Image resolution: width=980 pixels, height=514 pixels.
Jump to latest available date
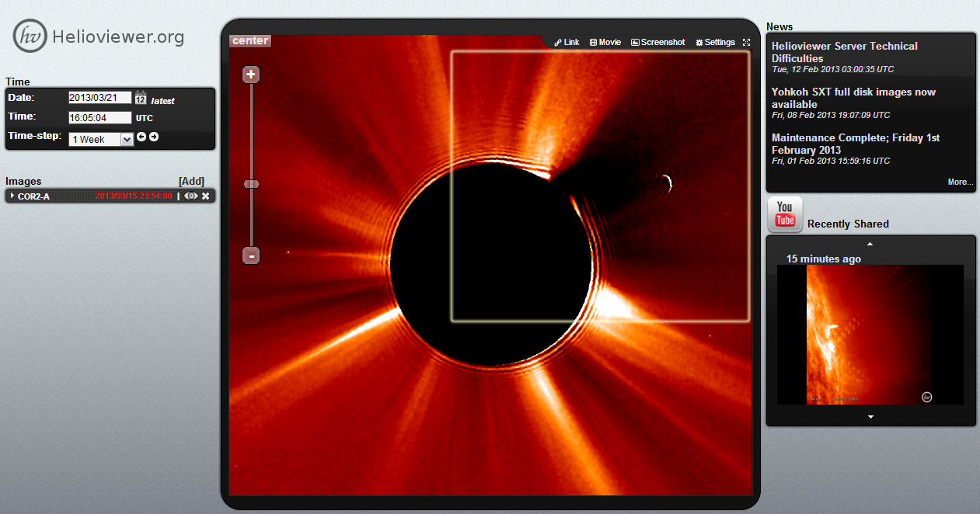pos(162,101)
